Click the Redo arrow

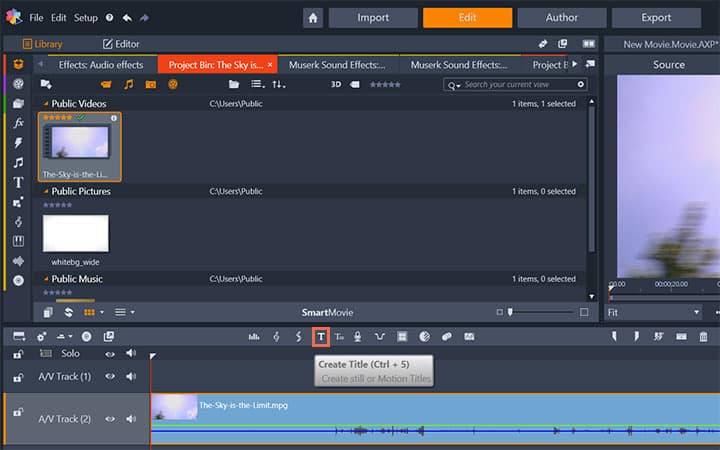(x=144, y=18)
